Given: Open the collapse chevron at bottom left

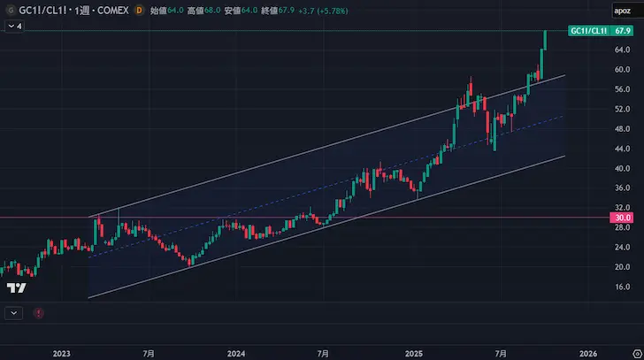Looking at the screenshot, I should point(13,312).
